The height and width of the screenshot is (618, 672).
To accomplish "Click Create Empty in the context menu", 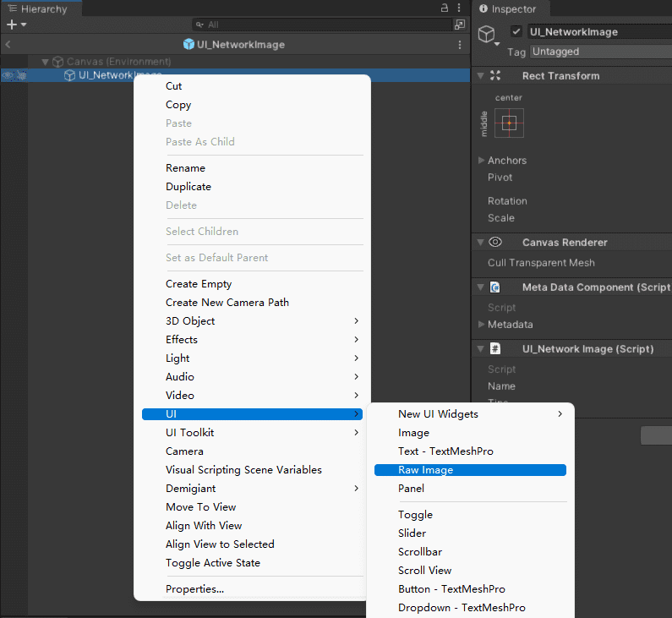I will 199,284.
